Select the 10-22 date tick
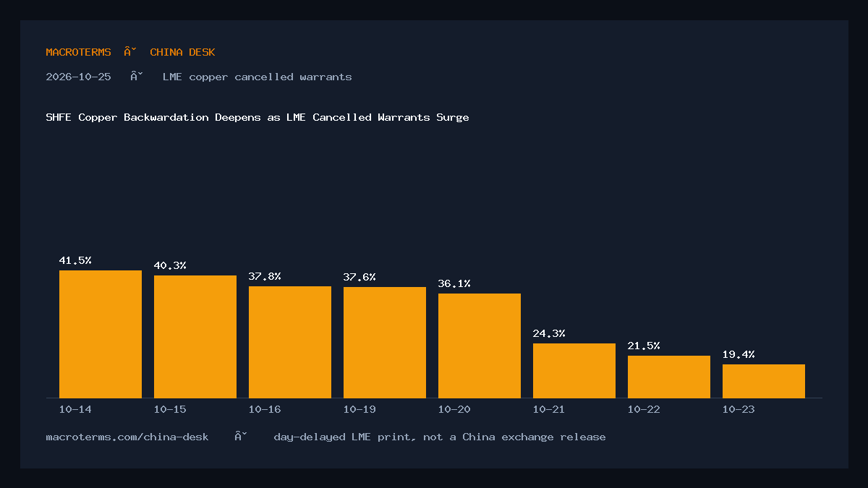The width and height of the screenshot is (868, 488). click(x=644, y=409)
